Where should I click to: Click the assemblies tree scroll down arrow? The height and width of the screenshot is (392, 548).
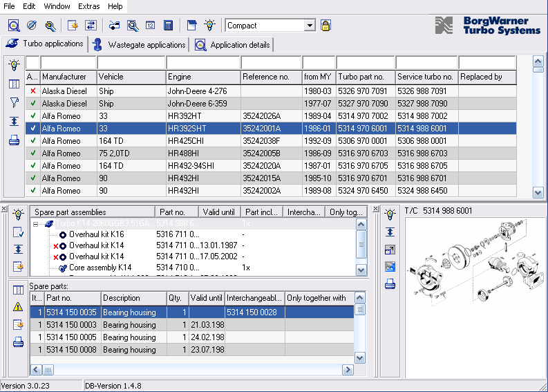point(361,270)
